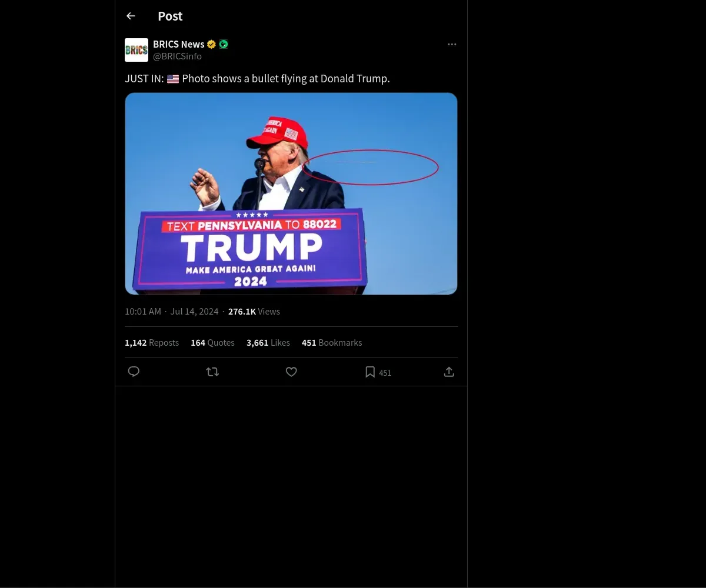706x588 pixels.
Task: View the 164 Quotes list
Action: point(212,342)
